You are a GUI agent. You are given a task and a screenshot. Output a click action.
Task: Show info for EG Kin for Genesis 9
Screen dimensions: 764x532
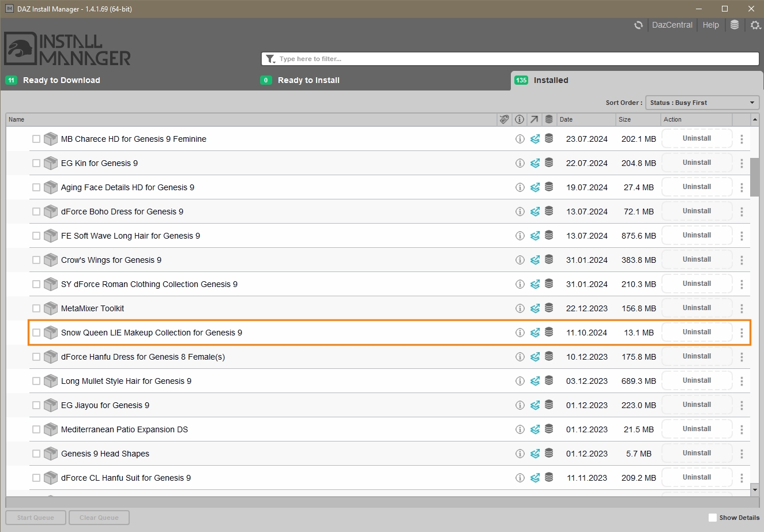(x=520, y=163)
